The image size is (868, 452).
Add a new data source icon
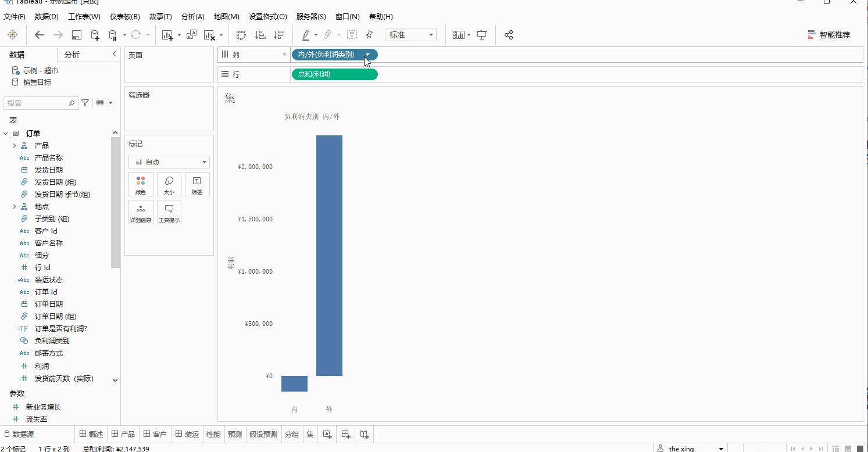[x=95, y=35]
